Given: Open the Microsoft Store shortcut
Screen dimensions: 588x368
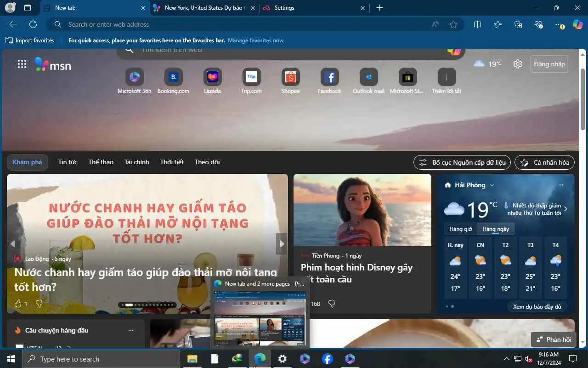Looking at the screenshot, I should coord(407,81).
